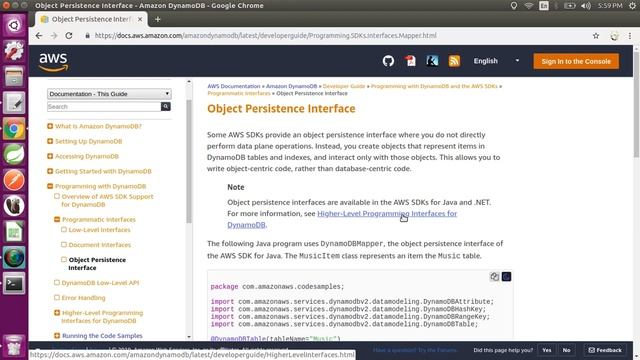Answer Yes to page help question
The height and width of the screenshot is (360, 640).
(547, 350)
